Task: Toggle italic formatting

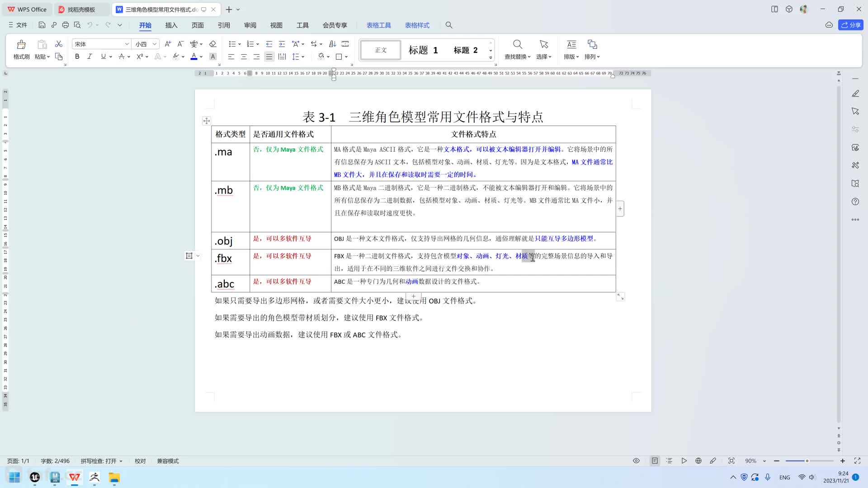Action: click(90, 56)
